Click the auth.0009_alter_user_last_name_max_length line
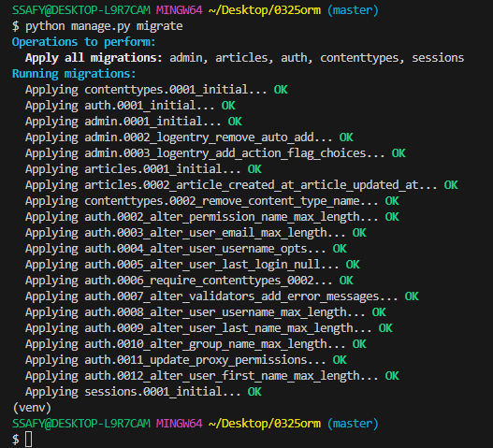This screenshot has width=493, height=448. (x=209, y=328)
